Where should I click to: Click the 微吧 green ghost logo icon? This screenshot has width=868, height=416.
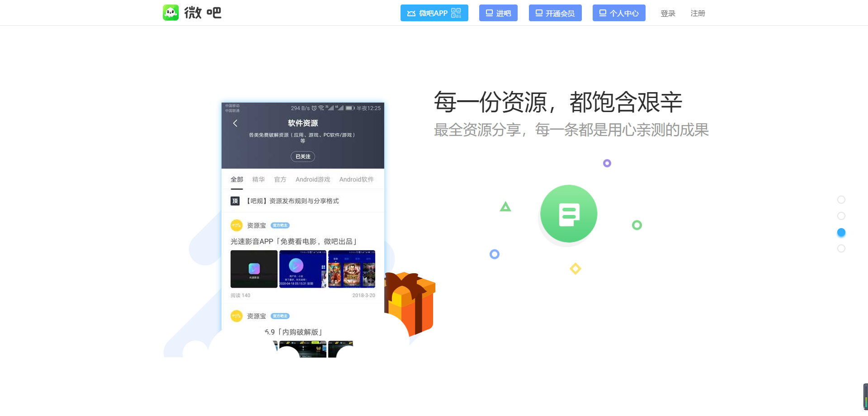(x=171, y=13)
